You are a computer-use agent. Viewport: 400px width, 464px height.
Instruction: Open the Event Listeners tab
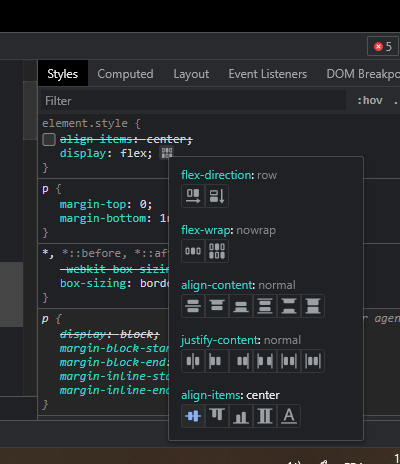268,74
